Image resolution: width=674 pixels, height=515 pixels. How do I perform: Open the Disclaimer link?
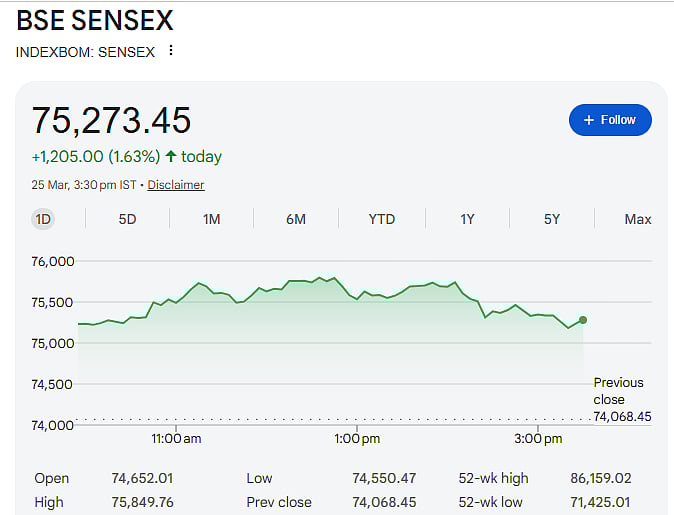click(176, 185)
